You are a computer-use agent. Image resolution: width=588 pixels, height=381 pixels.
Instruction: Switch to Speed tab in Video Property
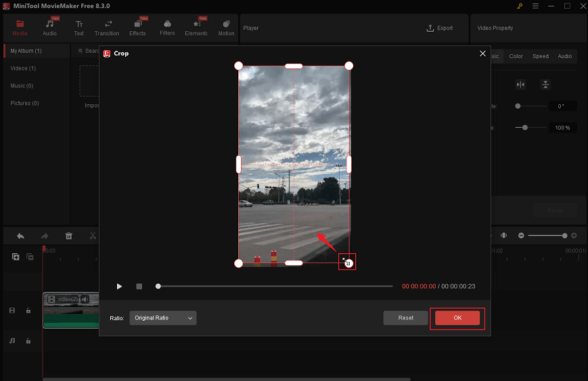tap(541, 56)
